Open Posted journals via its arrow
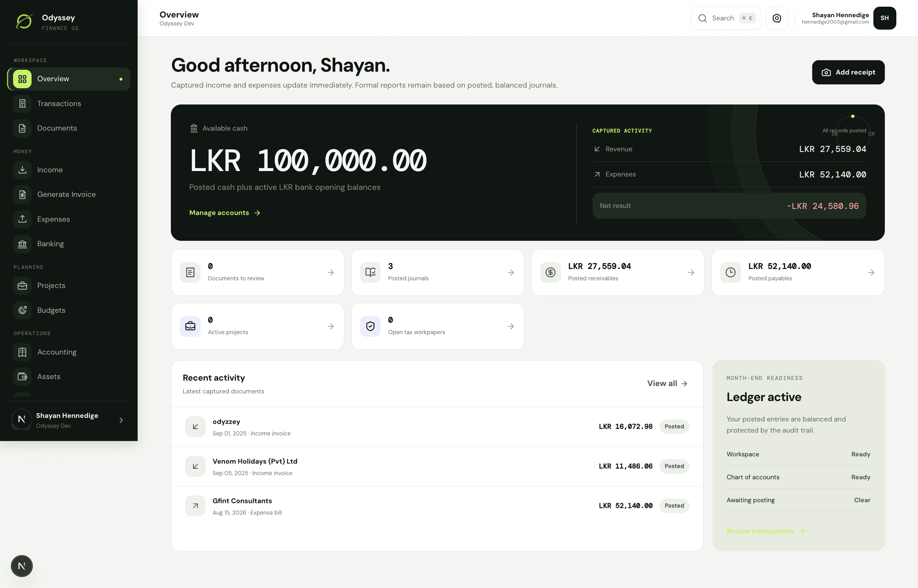Viewport: 918px width, 588px height. point(511,272)
